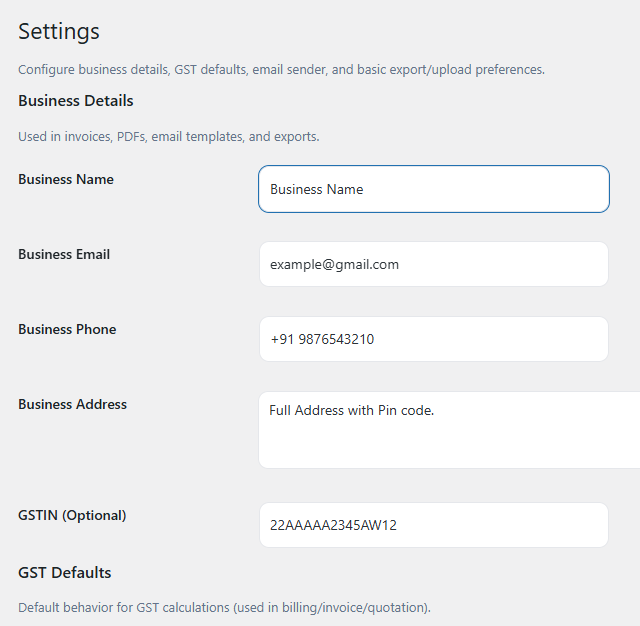Place cursor on the +91 9876543210 number

pos(322,340)
